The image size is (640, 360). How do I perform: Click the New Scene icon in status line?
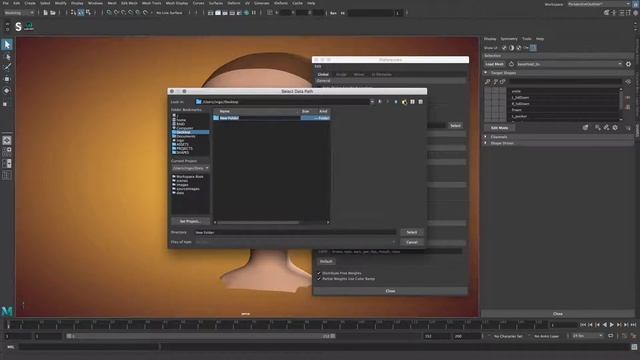[x=45, y=13]
